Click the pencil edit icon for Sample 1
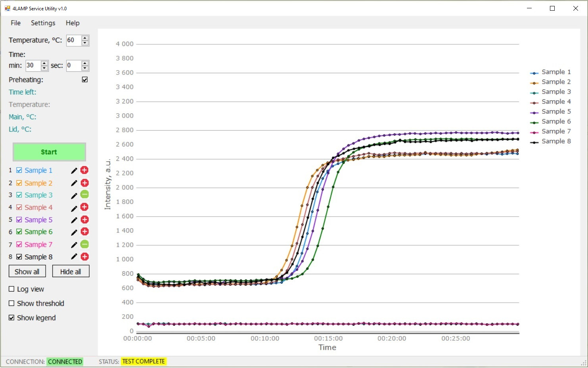 coord(74,171)
